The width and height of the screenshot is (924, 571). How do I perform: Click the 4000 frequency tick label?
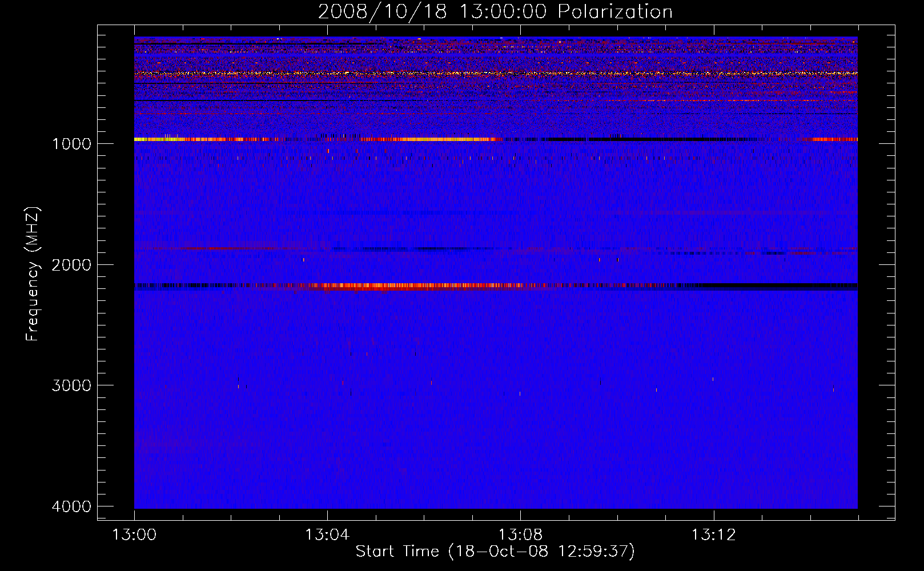[x=71, y=506]
